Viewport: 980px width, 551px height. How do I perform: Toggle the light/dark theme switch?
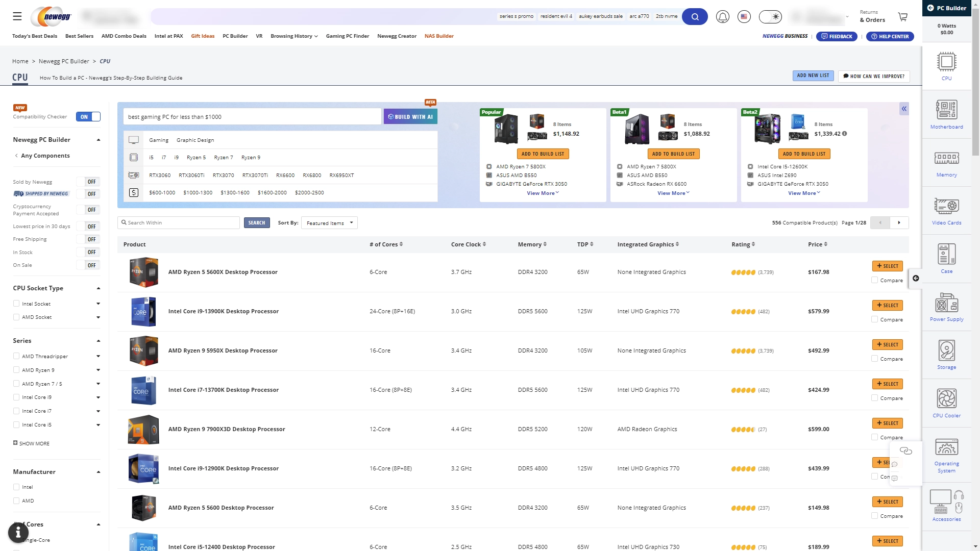pyautogui.click(x=770, y=17)
